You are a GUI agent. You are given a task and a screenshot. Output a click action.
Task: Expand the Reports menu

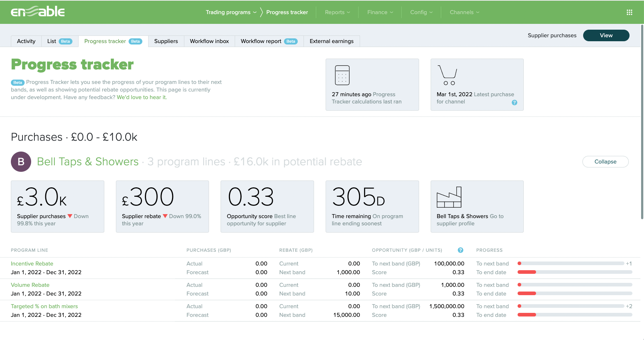click(x=337, y=12)
